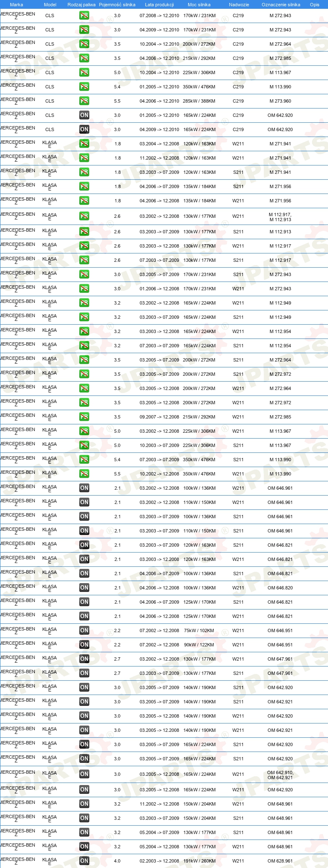
Task: Select the petrol icon in the Klasa E 1.8 11.2002 row
Action: click(x=84, y=158)
